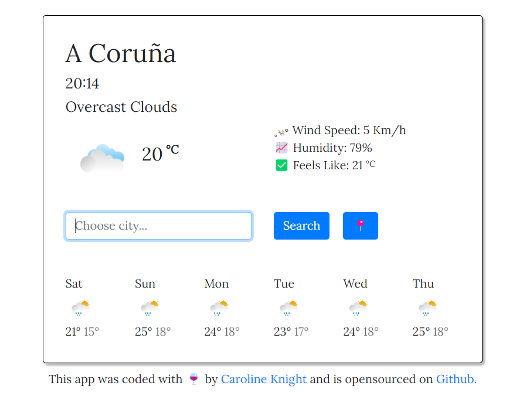
Task: Click the blue current location button
Action: pyautogui.click(x=360, y=226)
